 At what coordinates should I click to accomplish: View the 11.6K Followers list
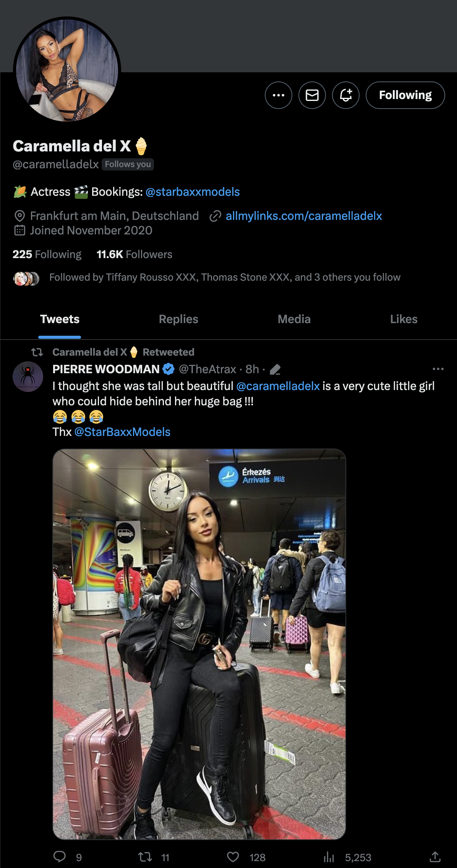coord(135,255)
